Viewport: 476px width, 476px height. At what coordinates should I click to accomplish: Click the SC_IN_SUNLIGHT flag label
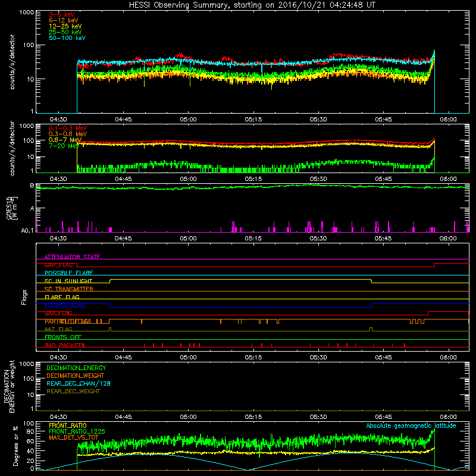[68, 281]
